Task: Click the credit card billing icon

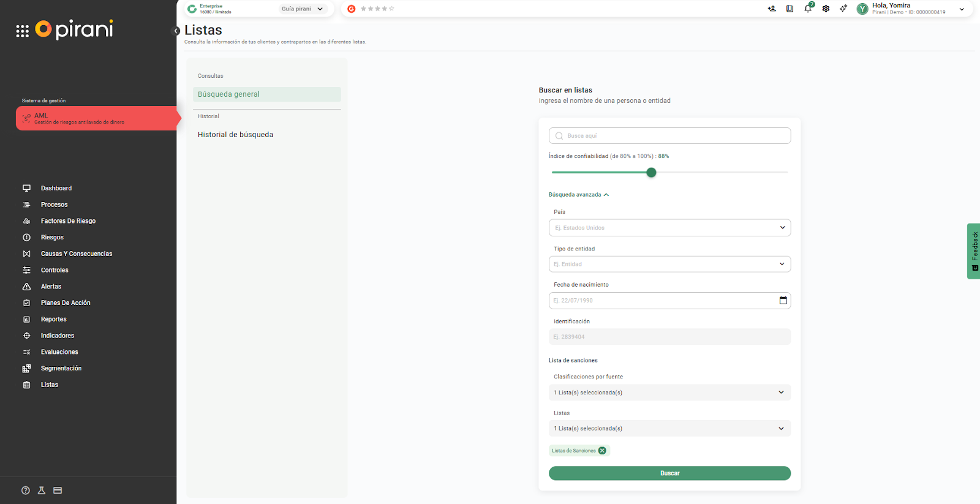Action: point(58,491)
